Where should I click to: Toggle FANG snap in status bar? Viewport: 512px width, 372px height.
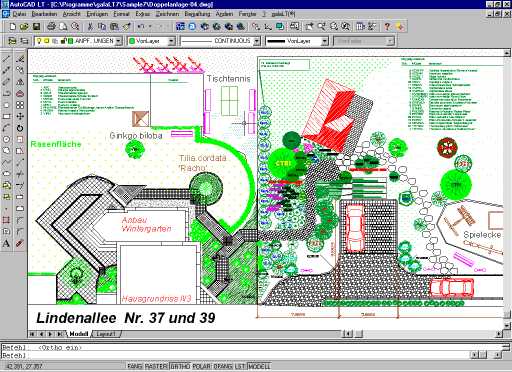[x=135, y=366]
